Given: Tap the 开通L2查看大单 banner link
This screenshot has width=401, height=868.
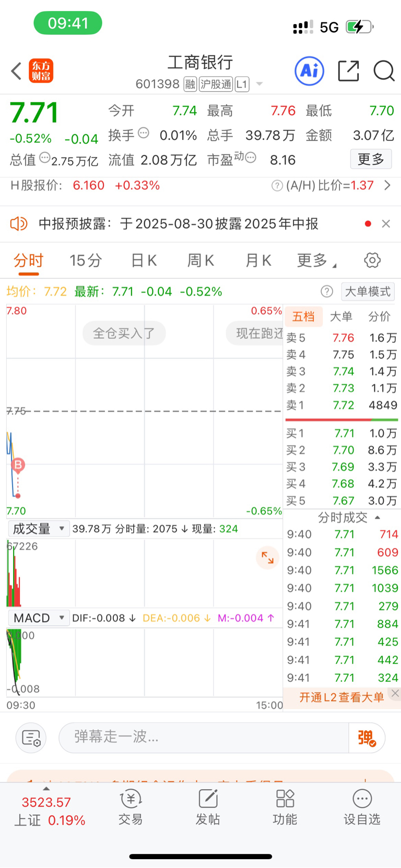Looking at the screenshot, I should [341, 697].
